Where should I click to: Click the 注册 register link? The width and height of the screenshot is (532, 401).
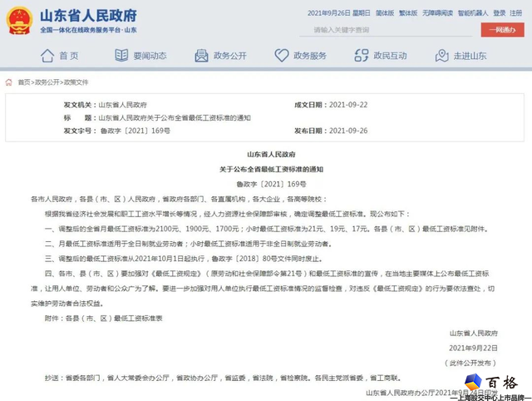tap(515, 13)
